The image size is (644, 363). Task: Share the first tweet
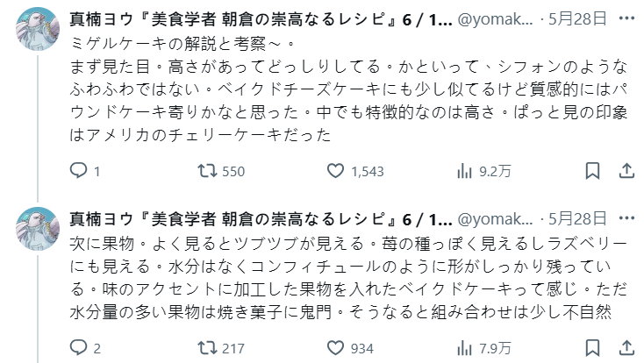(626, 171)
